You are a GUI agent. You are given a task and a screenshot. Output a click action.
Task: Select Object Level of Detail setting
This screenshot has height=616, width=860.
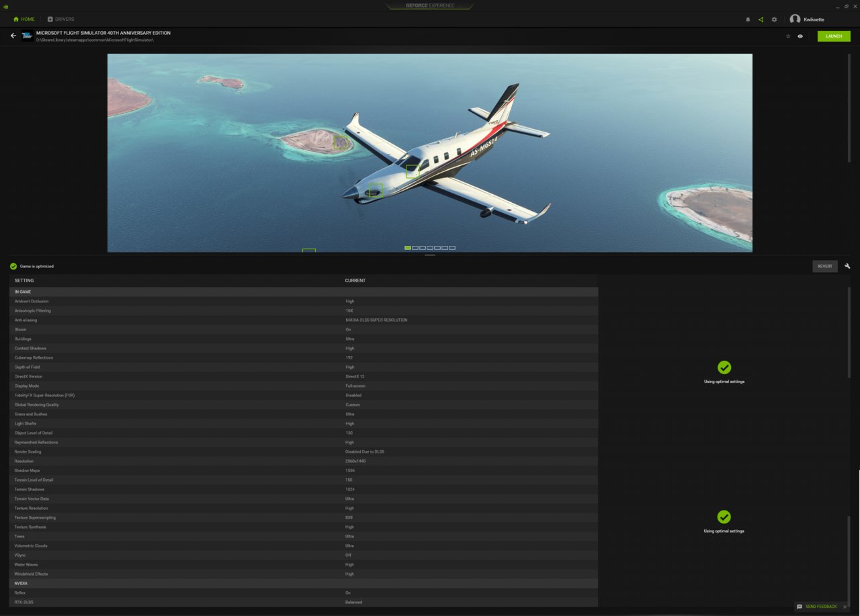coord(304,433)
